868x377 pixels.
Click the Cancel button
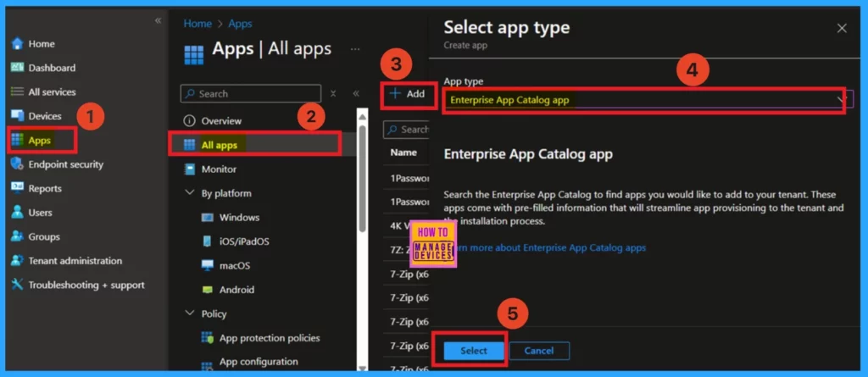coord(539,351)
